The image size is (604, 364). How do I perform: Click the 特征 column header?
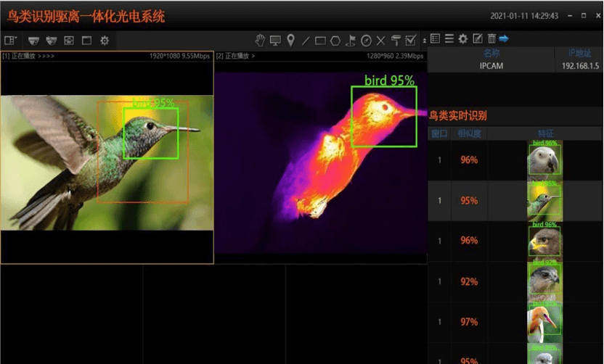[545, 134]
